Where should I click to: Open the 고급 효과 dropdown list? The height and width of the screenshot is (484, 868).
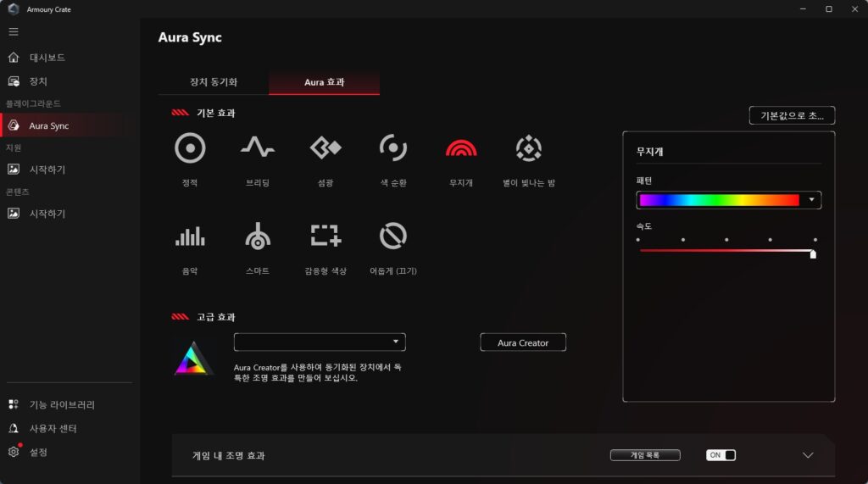[x=320, y=342]
